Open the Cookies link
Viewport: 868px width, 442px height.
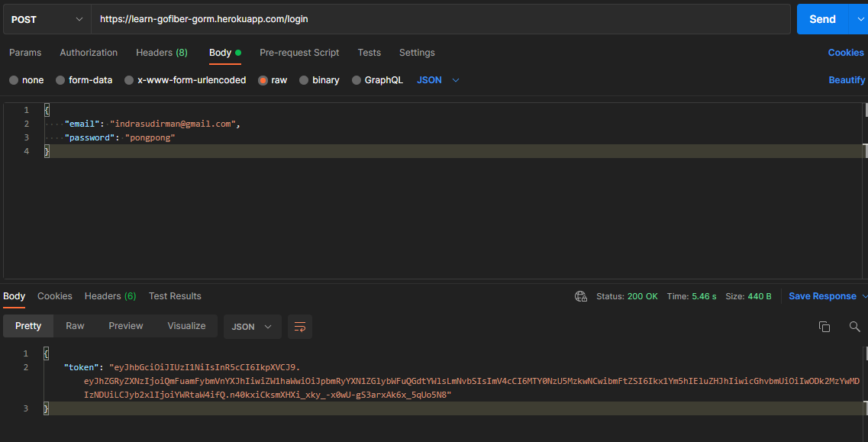click(846, 53)
